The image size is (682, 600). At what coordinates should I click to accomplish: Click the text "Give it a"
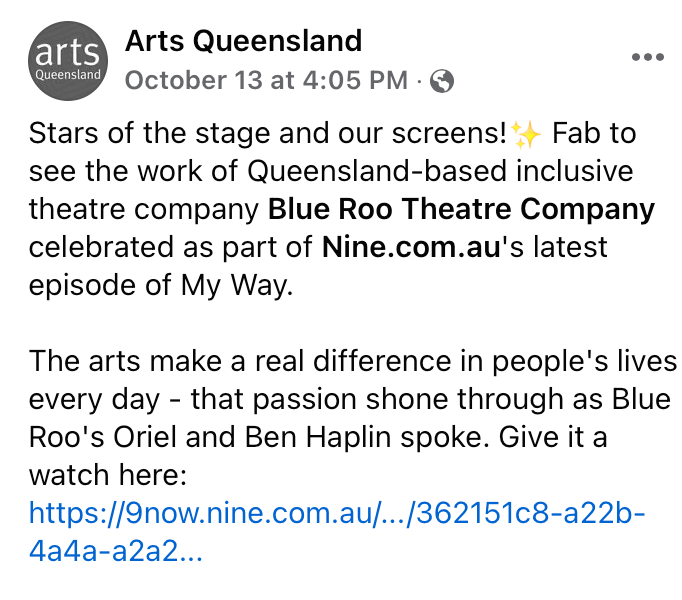(x=551, y=437)
